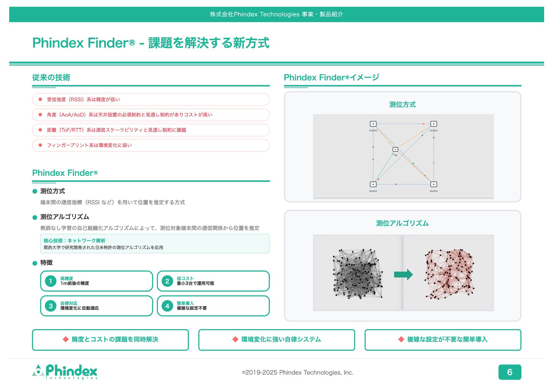Image resolution: width=554 pixels, height=392 pixels.
Task: Click the 距離（ToF/RTT）系 limitation row
Action: click(x=151, y=130)
